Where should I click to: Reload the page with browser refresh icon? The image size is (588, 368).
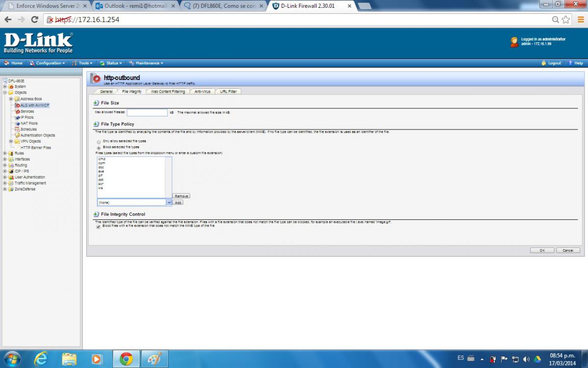click(34, 20)
